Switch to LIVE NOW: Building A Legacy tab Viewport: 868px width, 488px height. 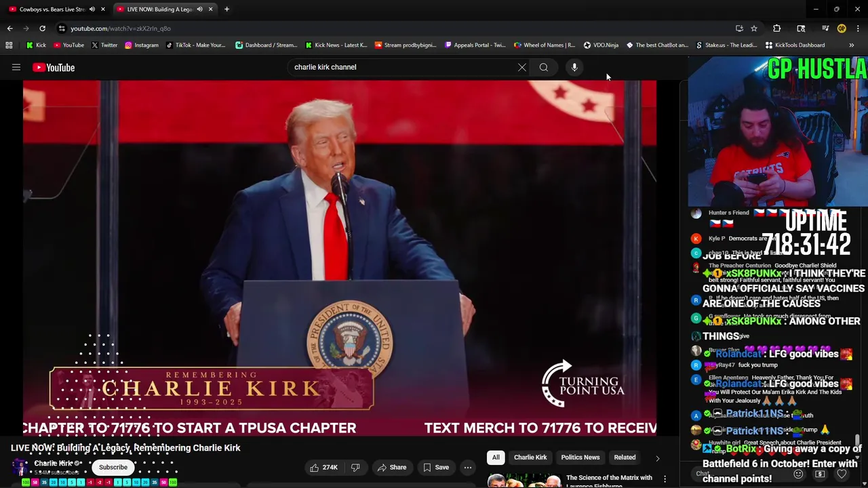pos(159,9)
